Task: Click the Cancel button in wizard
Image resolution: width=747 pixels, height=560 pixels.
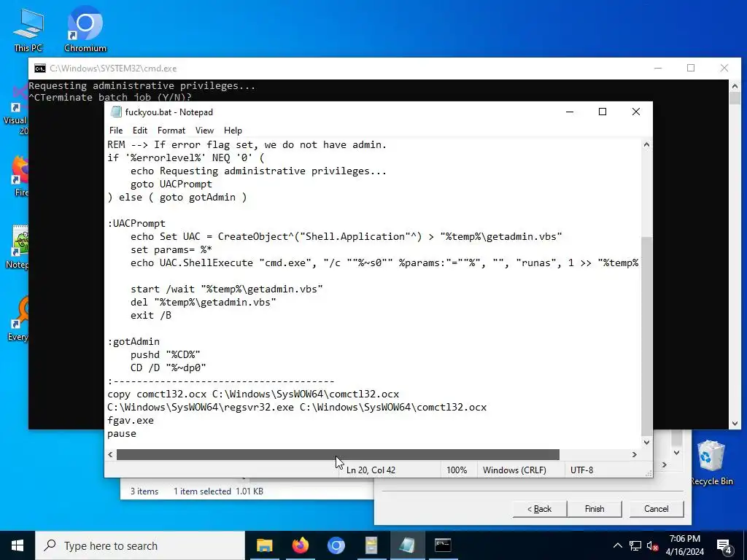Action: (x=657, y=509)
